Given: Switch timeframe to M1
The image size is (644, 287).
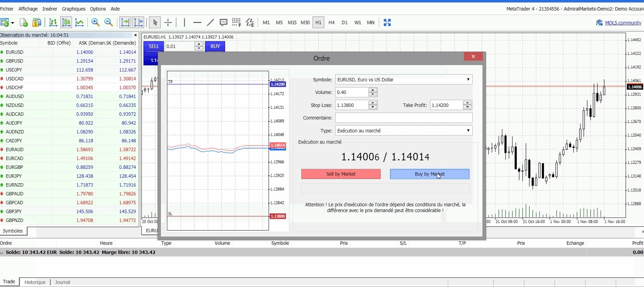Looking at the screenshot, I should pyautogui.click(x=266, y=23).
